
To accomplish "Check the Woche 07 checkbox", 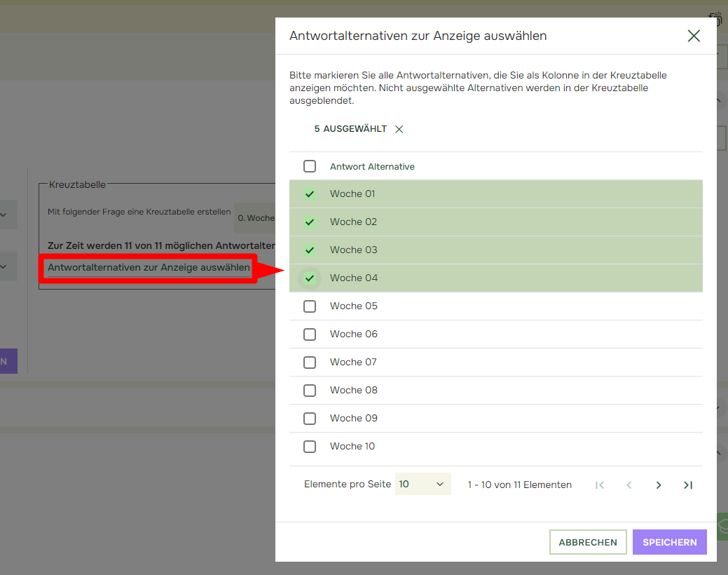I will (310, 362).
